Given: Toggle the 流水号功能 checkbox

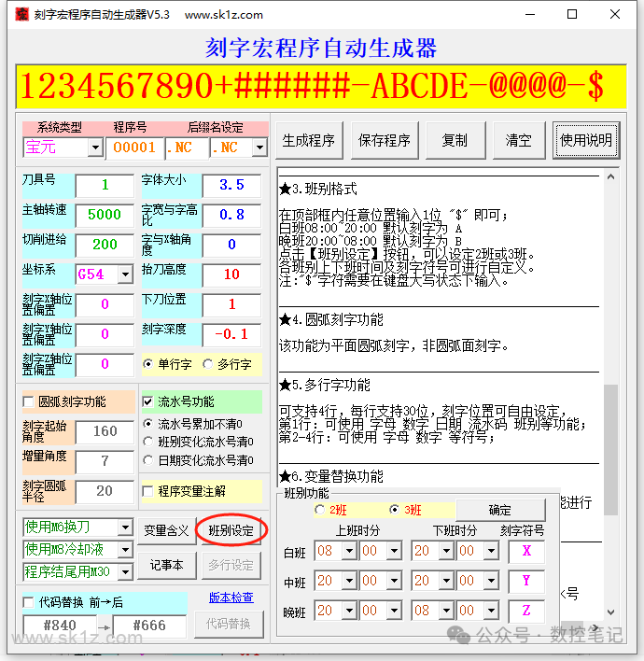Looking at the screenshot, I should click(147, 401).
